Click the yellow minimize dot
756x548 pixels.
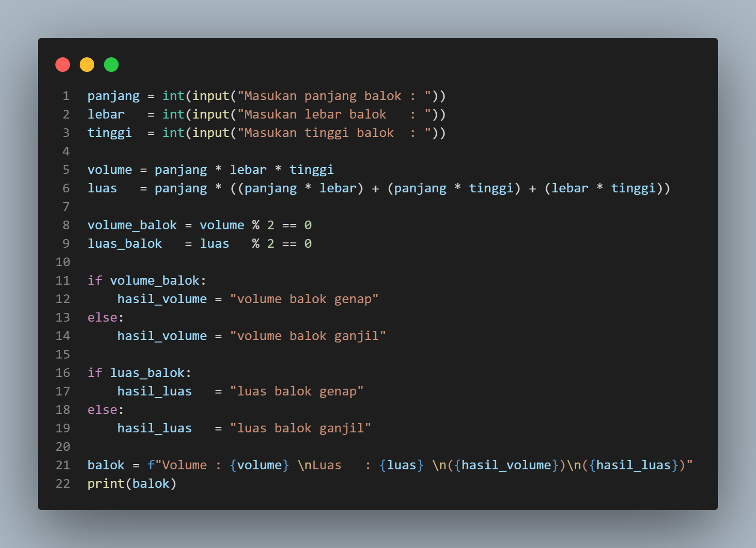point(87,65)
